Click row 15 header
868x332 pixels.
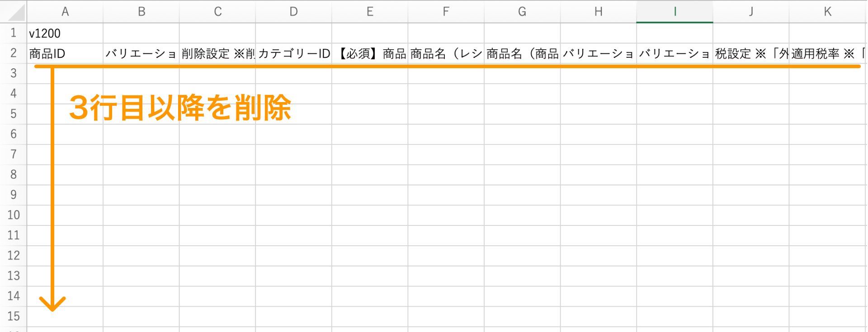(x=13, y=317)
